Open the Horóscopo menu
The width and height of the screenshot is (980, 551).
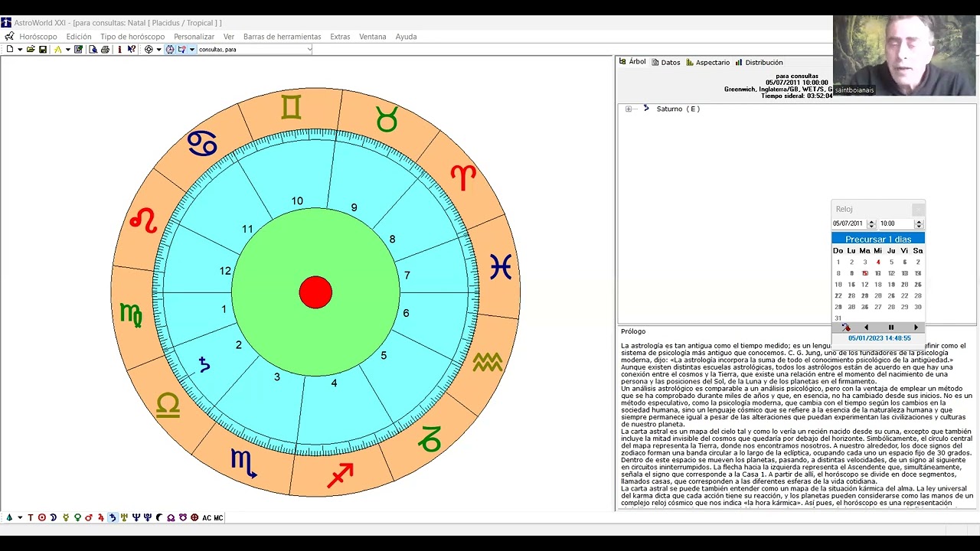point(38,37)
